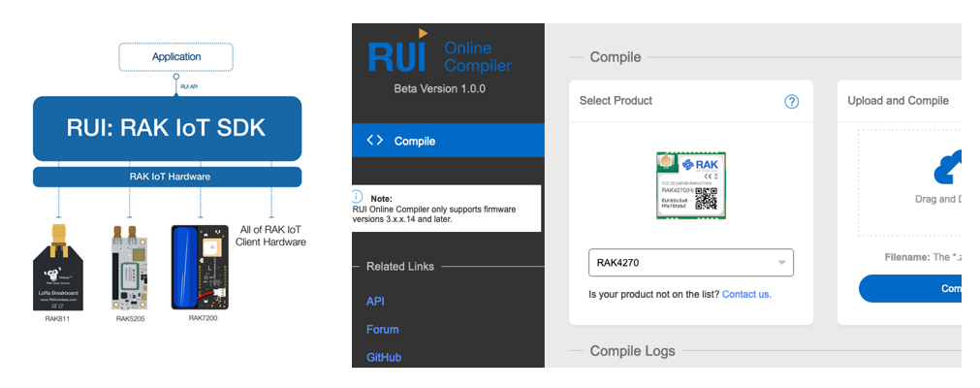
Task: Click the Filename label text
Action: pyautogui.click(x=906, y=257)
